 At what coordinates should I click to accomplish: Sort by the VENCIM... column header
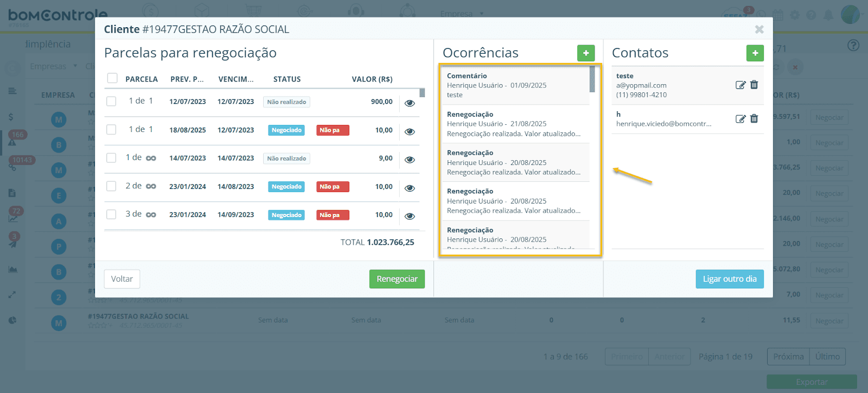[236, 79]
